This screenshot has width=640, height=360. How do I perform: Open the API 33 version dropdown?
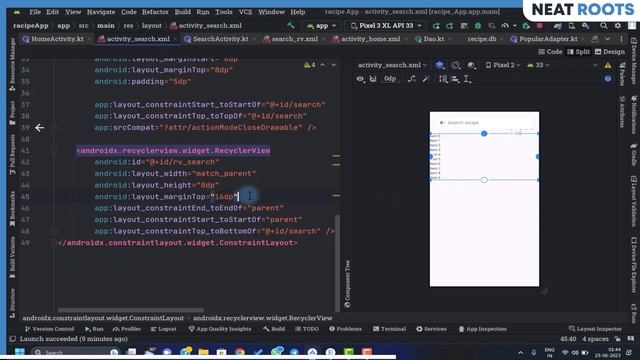(x=538, y=65)
